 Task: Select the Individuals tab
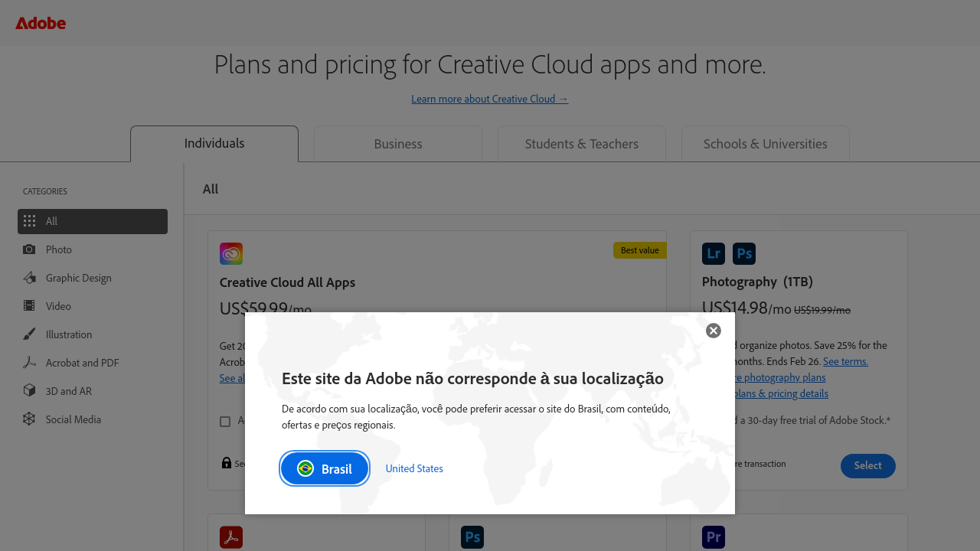[x=214, y=143]
